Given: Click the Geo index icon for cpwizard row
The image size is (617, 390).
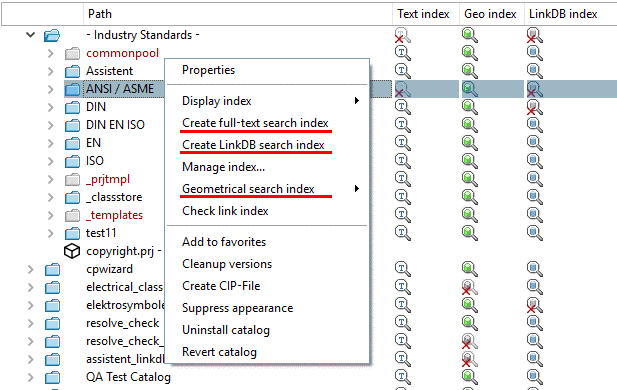Looking at the screenshot, I should point(469,269).
